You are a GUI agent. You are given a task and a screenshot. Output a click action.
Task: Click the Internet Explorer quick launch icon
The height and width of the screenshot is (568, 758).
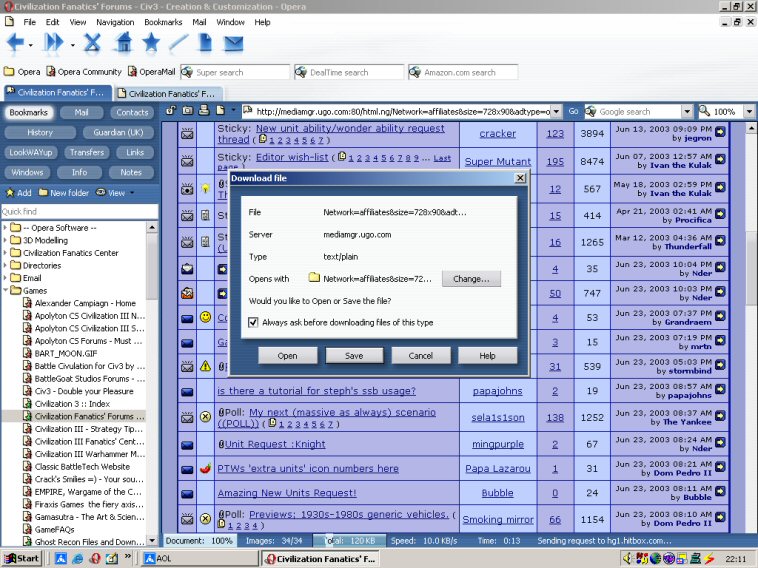click(78, 558)
